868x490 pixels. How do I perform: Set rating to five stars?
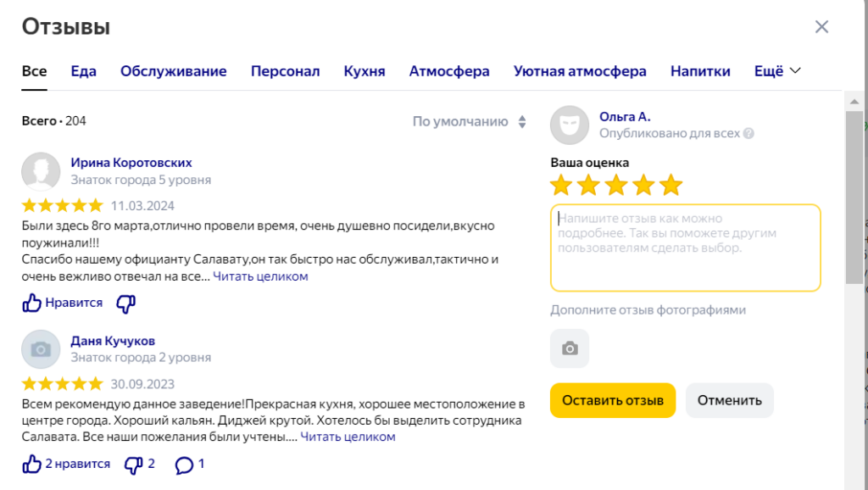[670, 185]
